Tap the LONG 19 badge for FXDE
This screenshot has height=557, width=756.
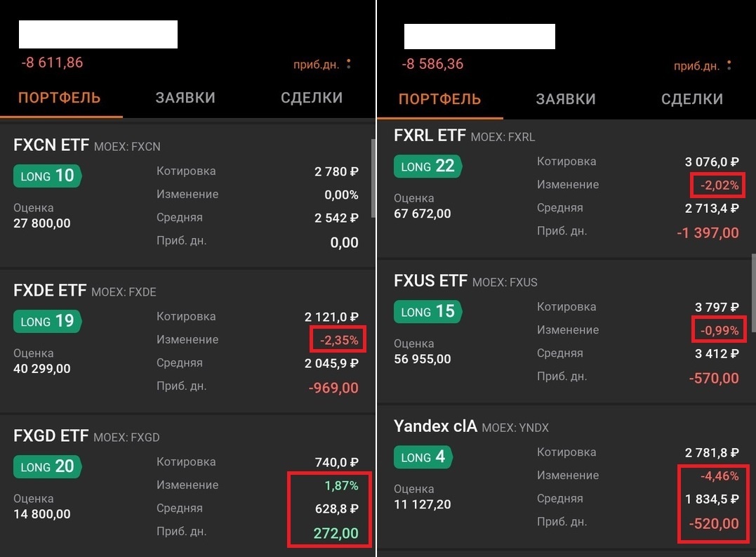(x=47, y=321)
